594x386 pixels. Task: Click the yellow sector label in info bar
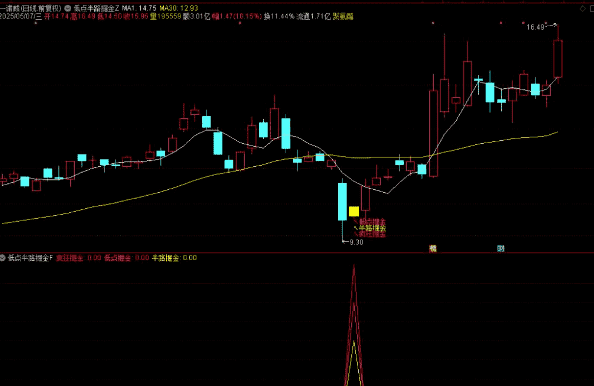click(x=343, y=16)
